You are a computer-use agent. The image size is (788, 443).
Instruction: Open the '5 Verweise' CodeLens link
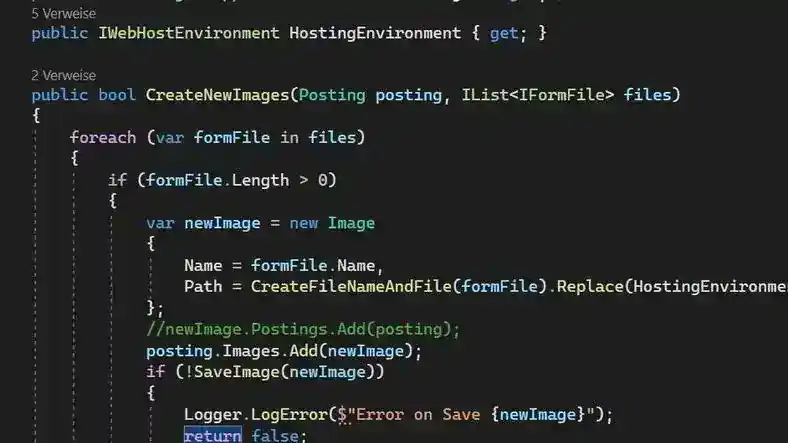[63, 14]
